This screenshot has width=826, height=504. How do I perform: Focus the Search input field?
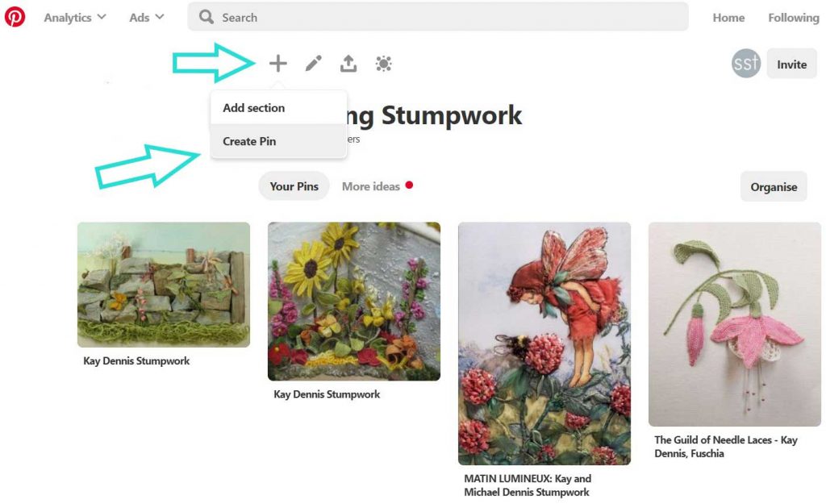point(438,17)
